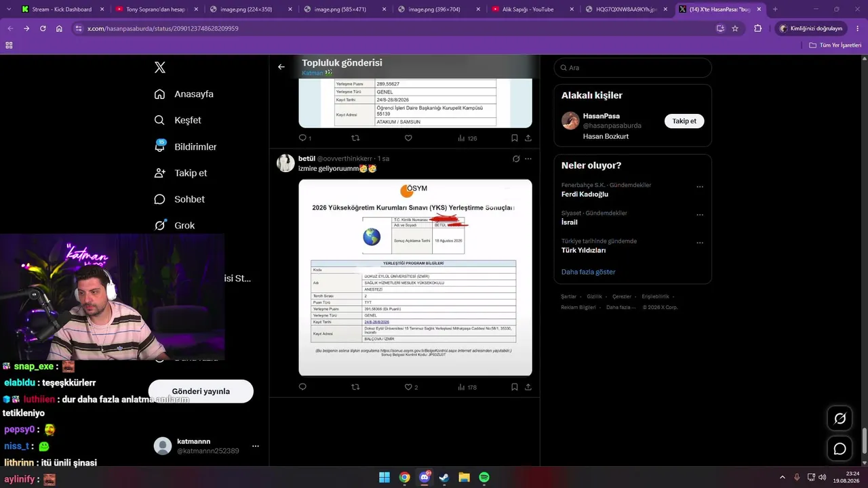
Task: Open floating messages button
Action: pyautogui.click(x=840, y=449)
